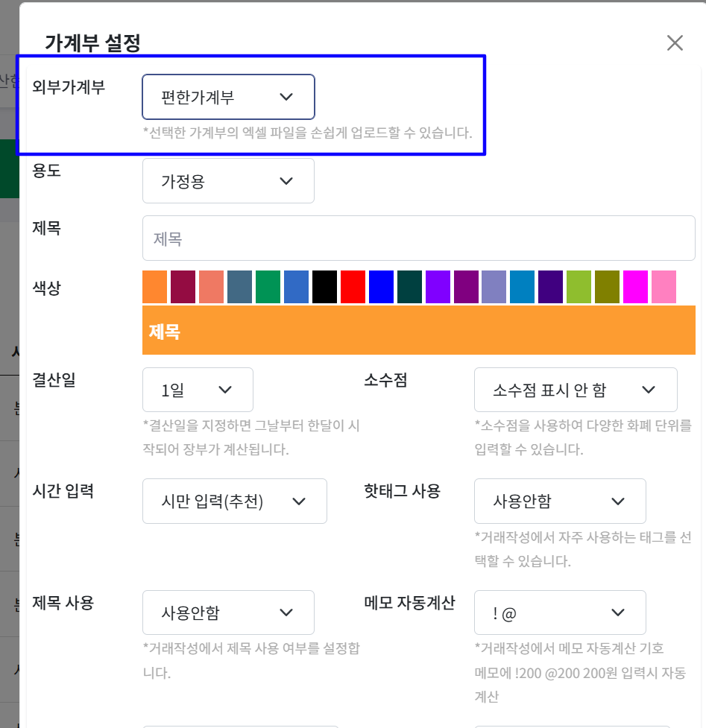This screenshot has height=728, width=706.
Task: Choose the olive color swatch
Action: 607,287
